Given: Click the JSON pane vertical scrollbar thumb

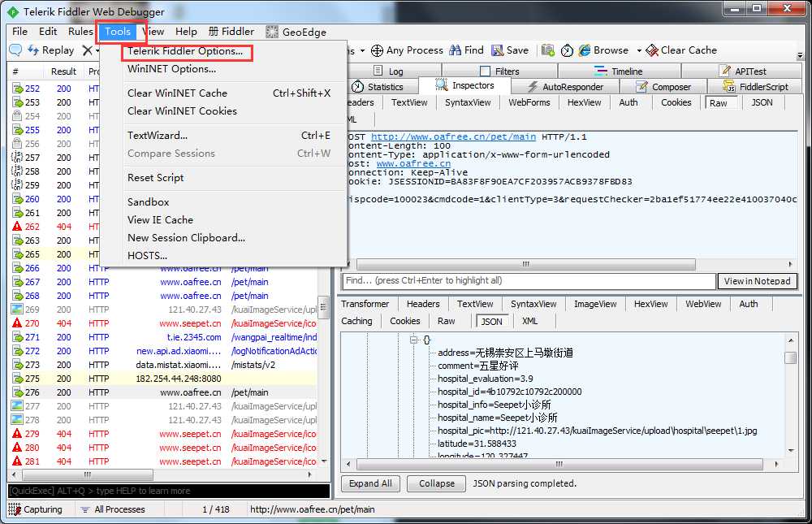Looking at the screenshot, I should pyautogui.click(x=790, y=357).
